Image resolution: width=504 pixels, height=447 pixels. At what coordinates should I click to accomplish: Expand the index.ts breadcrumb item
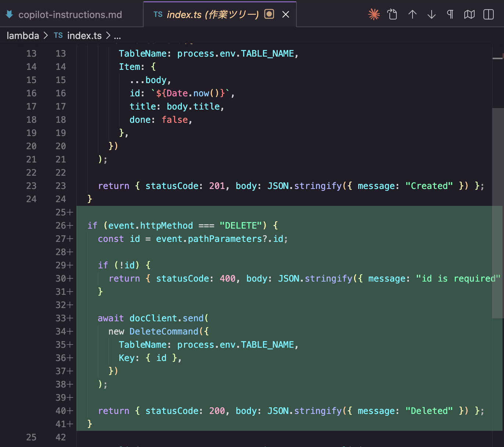coord(84,36)
